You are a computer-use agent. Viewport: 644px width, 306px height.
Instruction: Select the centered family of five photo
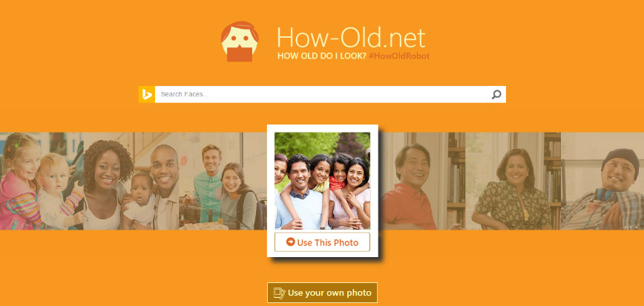click(323, 181)
